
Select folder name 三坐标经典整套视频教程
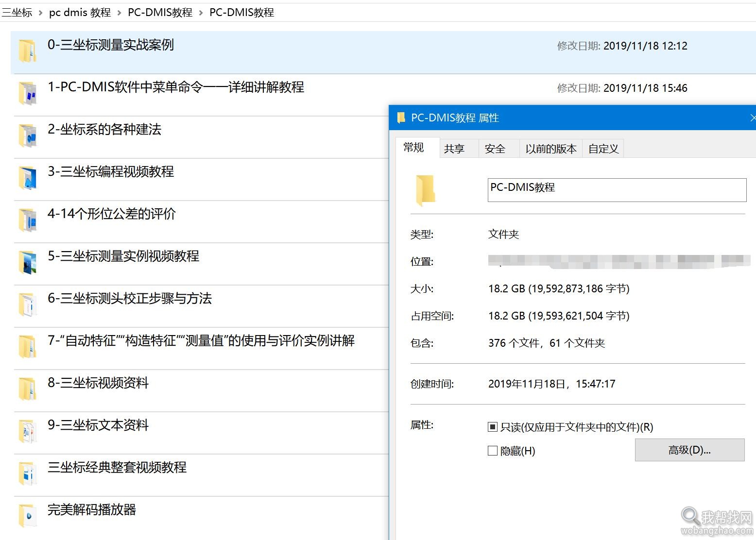(x=117, y=468)
